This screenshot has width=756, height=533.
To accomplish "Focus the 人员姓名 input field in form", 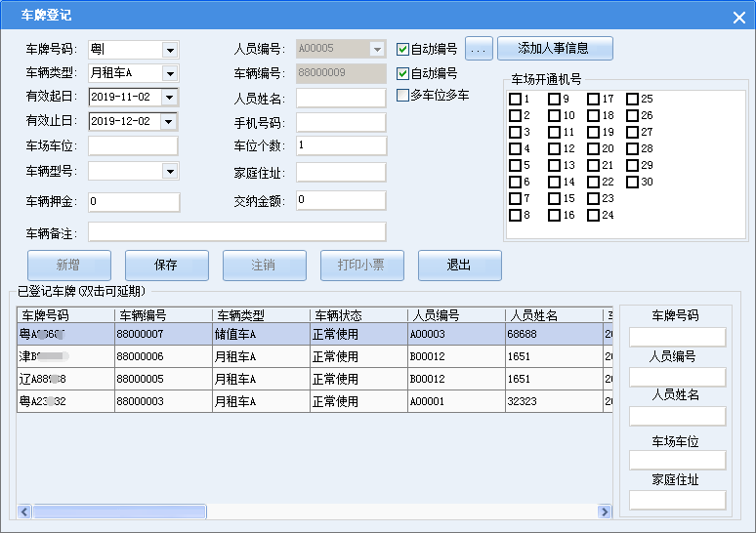I will point(341,99).
